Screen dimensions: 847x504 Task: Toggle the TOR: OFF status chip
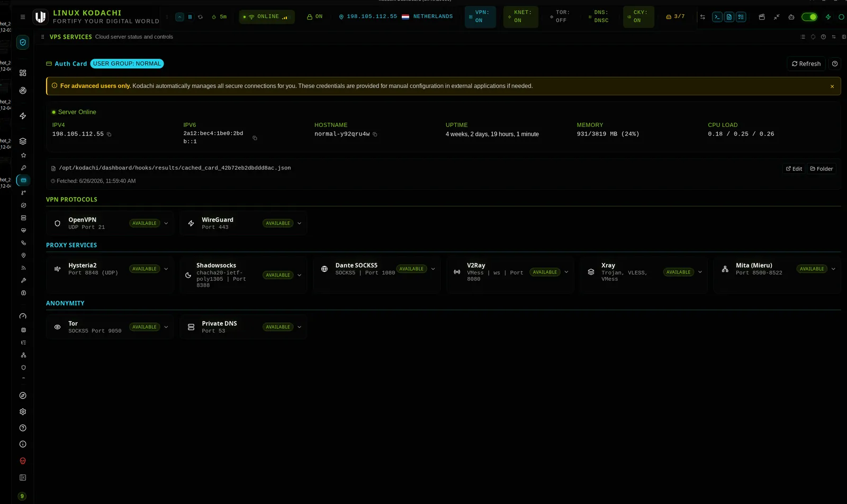[x=560, y=17]
